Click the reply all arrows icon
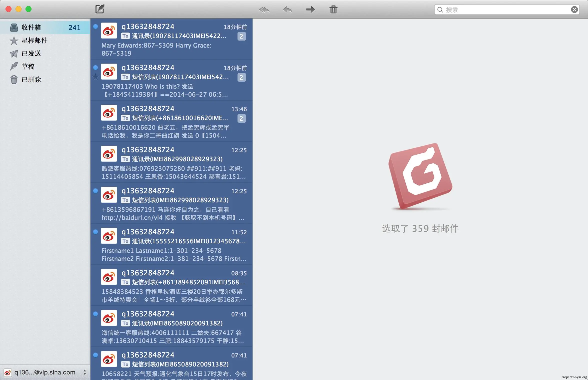The height and width of the screenshot is (380, 588). pyautogui.click(x=264, y=10)
